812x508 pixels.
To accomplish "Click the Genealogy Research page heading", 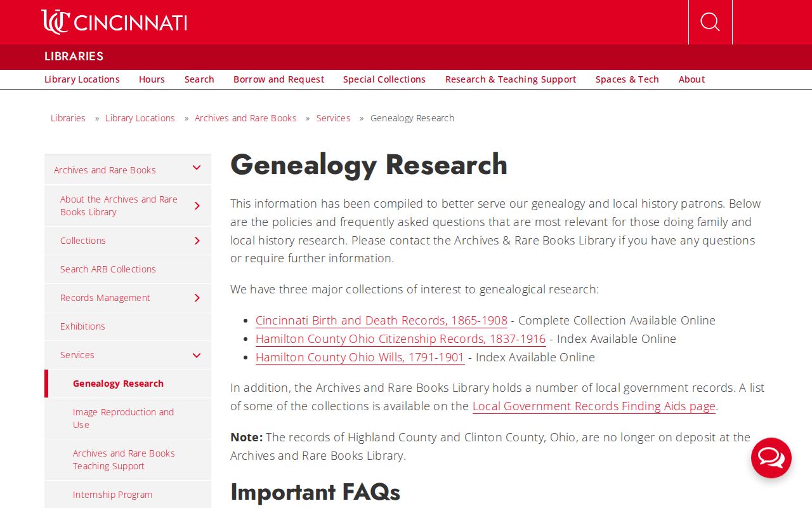I will (369, 165).
